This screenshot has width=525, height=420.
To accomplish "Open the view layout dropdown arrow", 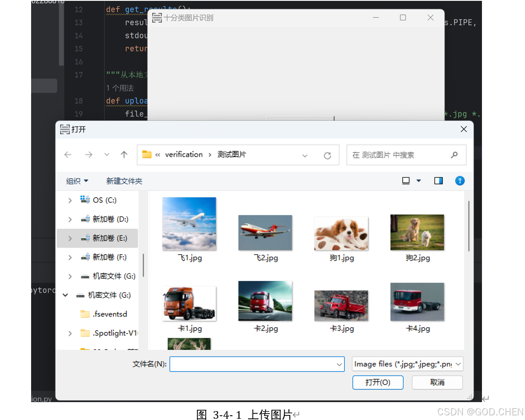I will [x=419, y=181].
